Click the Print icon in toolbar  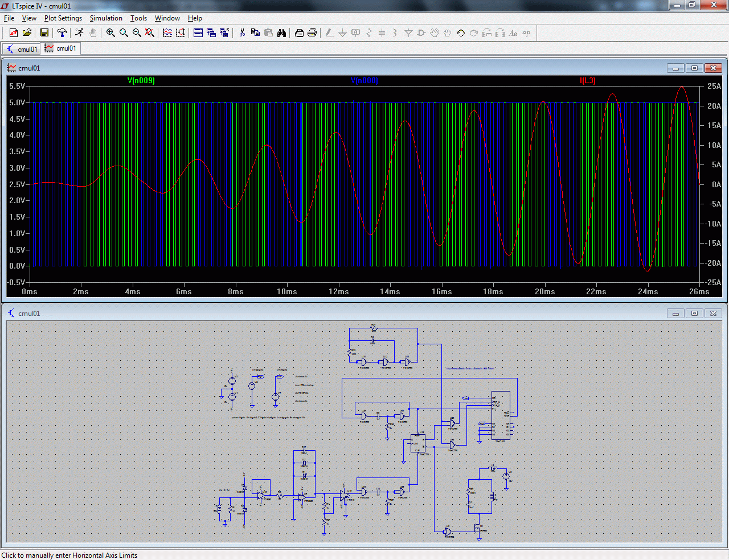pyautogui.click(x=312, y=33)
